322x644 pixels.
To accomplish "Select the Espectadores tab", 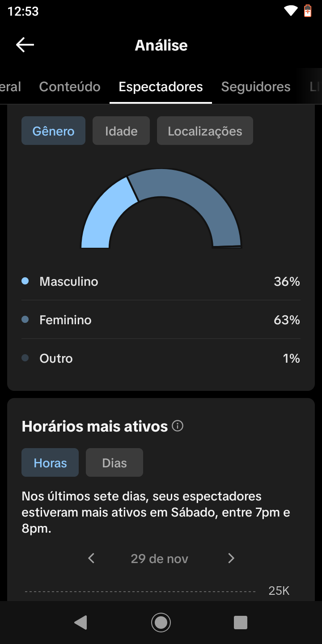I will (161, 87).
